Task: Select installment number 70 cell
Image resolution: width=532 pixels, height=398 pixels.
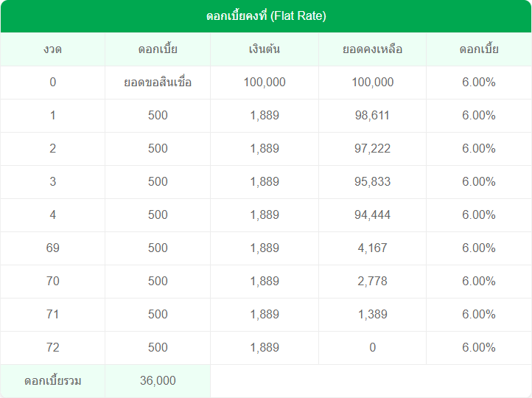Action: [x=52, y=282]
